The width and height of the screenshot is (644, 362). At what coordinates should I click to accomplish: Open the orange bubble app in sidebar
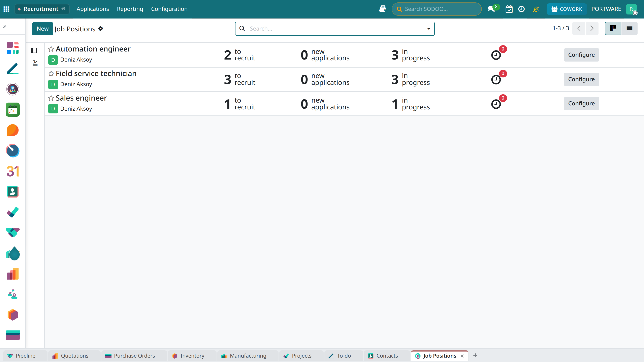pyautogui.click(x=12, y=130)
